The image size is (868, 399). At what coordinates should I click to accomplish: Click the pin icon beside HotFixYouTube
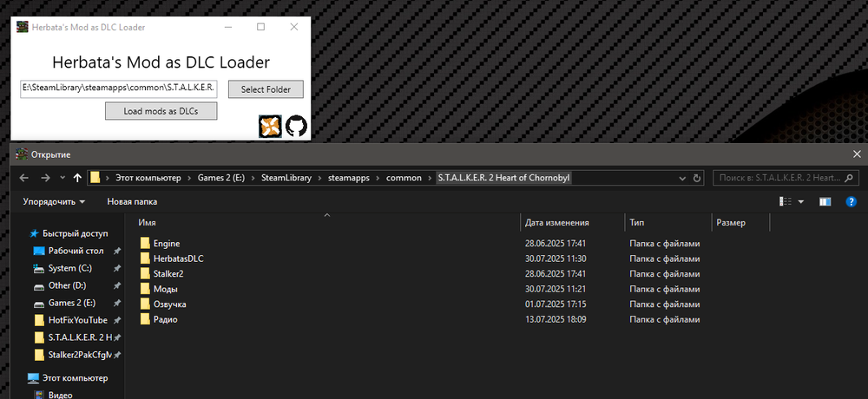pyautogui.click(x=117, y=320)
